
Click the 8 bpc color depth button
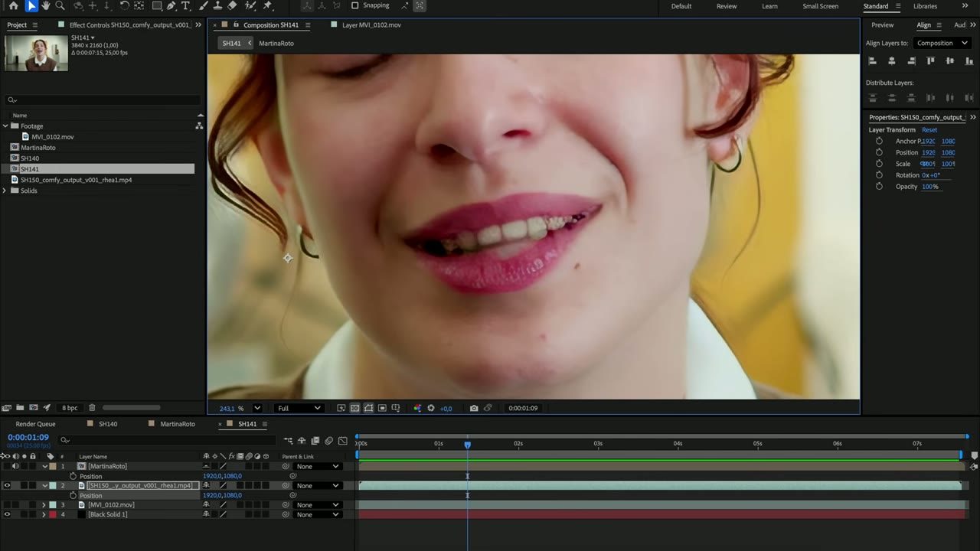tap(70, 408)
